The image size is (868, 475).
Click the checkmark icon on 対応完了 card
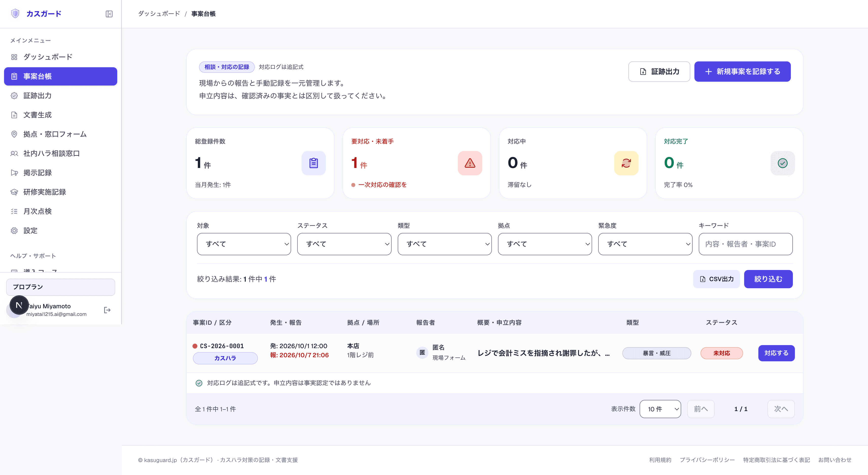(x=782, y=163)
